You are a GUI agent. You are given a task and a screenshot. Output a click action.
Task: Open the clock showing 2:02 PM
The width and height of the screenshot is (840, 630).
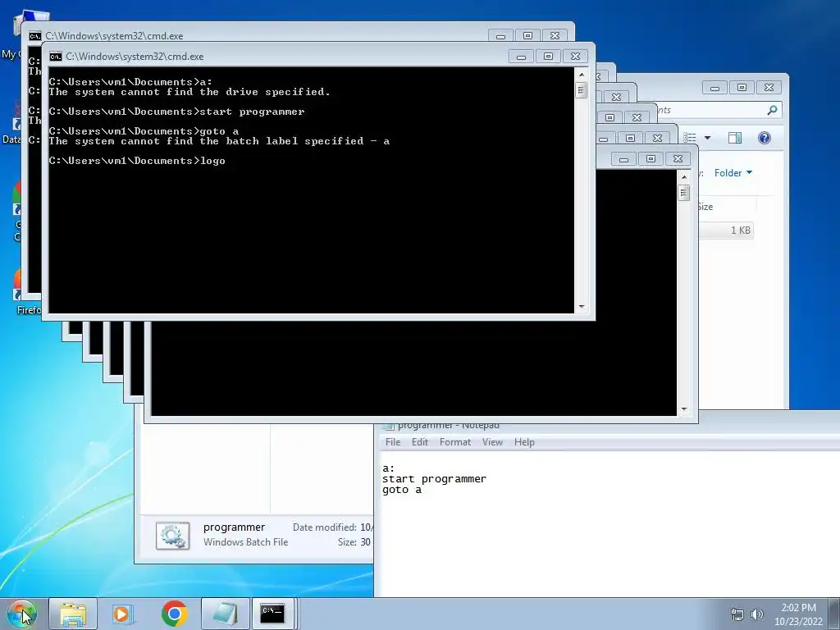coord(798,614)
